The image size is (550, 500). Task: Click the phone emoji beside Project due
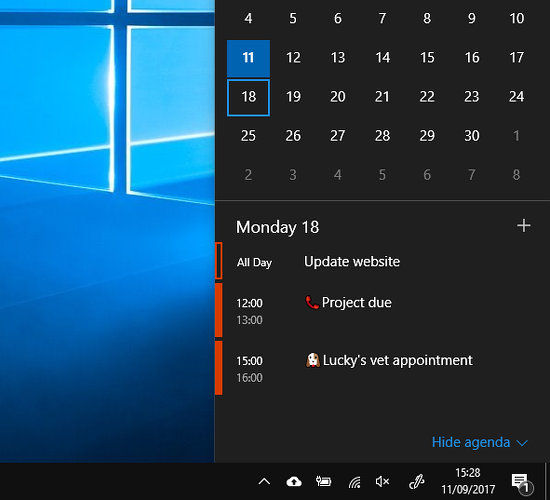pos(311,302)
